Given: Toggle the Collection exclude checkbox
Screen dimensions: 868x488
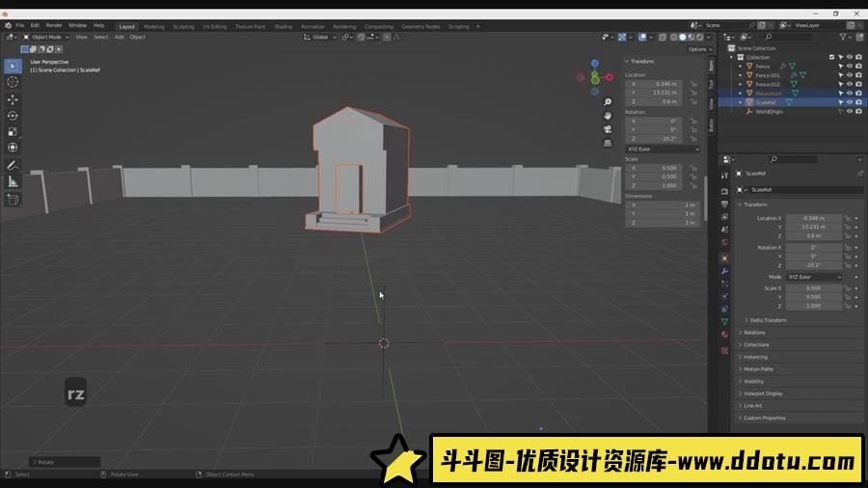Looking at the screenshot, I should (831, 57).
